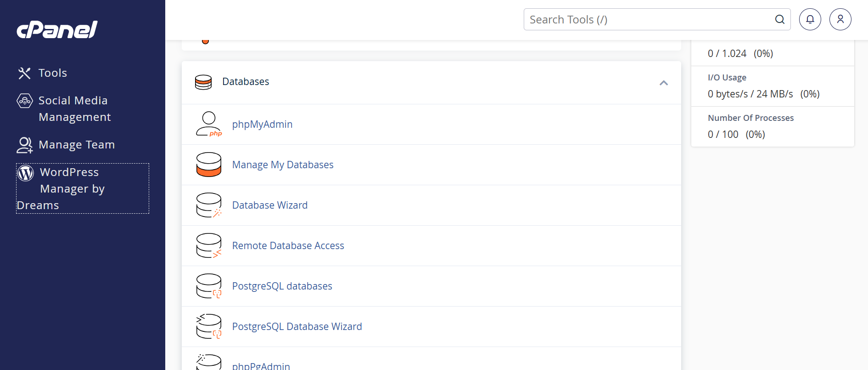Click the Remote Database Access icon
Screen dimensions: 868x370
click(209, 245)
